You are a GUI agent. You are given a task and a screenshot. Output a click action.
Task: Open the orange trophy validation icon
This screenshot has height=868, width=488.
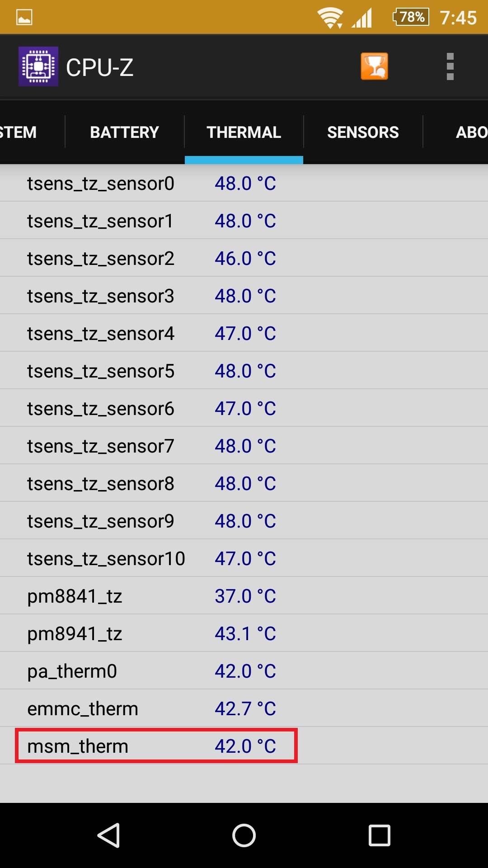point(374,66)
